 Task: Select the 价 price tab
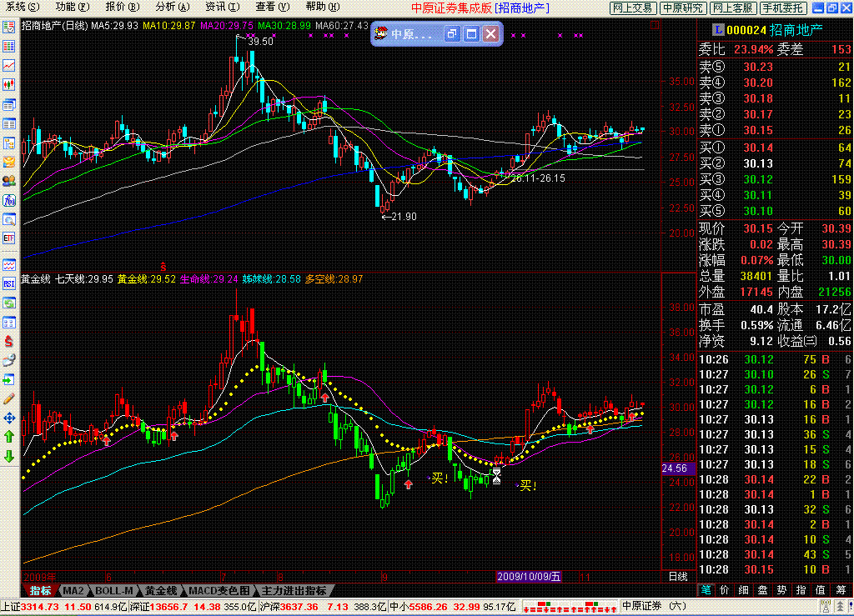[x=725, y=590]
